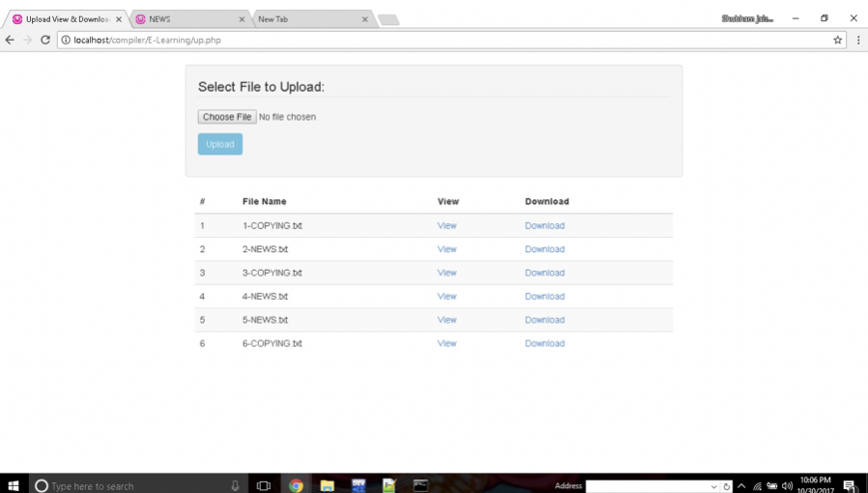Download the 2-NEWS.txt file
This screenshot has height=493, width=868.
point(545,249)
